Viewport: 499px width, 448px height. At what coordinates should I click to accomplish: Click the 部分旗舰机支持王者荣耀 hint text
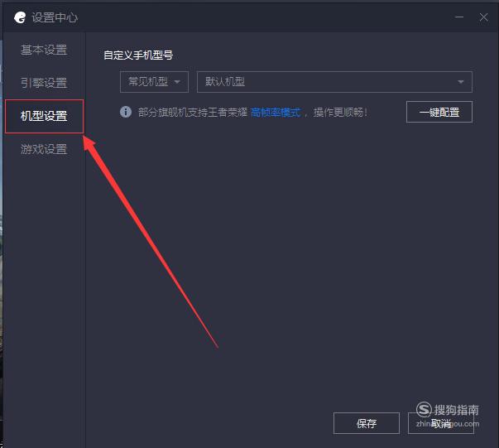[193, 112]
